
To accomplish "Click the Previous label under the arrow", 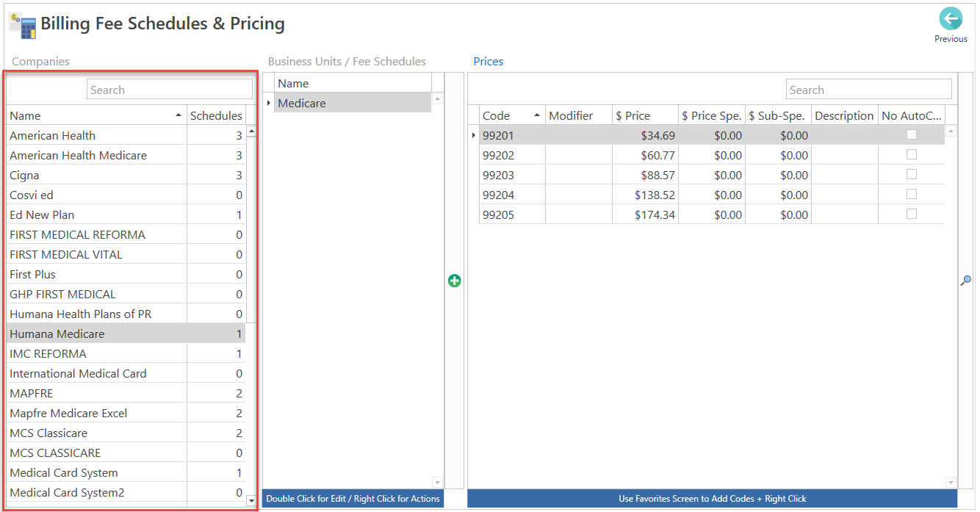I will [951, 39].
